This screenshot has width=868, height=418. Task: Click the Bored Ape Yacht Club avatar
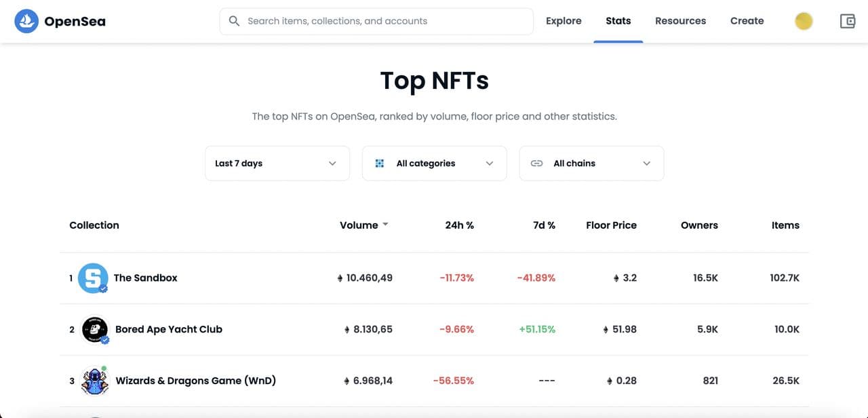95,330
